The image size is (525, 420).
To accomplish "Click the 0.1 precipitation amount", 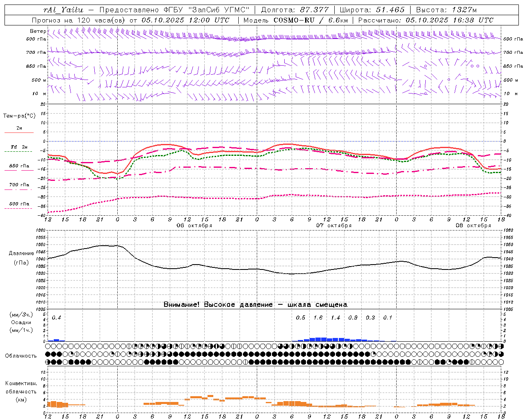I will [388, 318].
